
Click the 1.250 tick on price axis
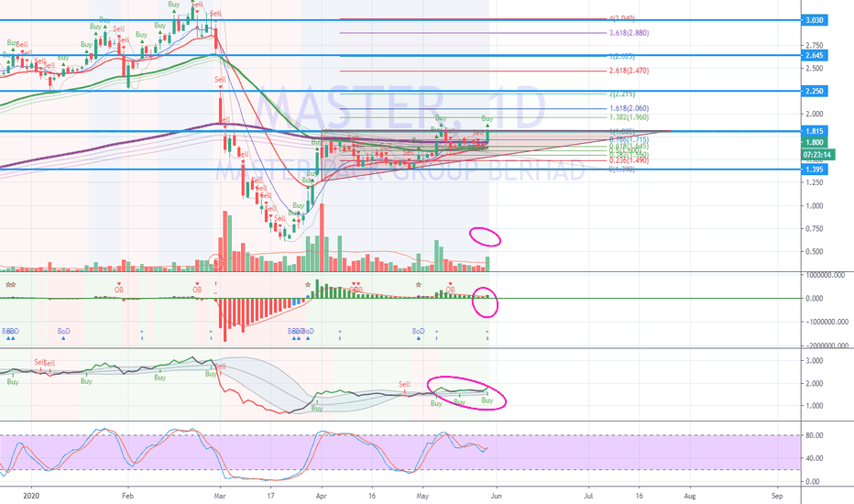(815, 182)
